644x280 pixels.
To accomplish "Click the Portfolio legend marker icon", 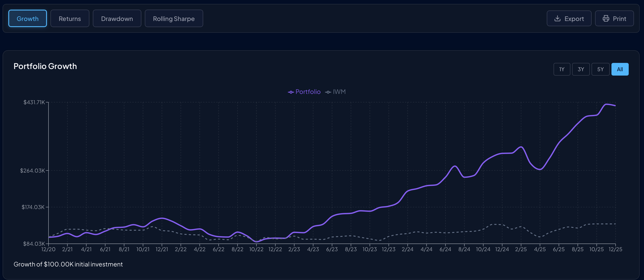I will [x=291, y=92].
